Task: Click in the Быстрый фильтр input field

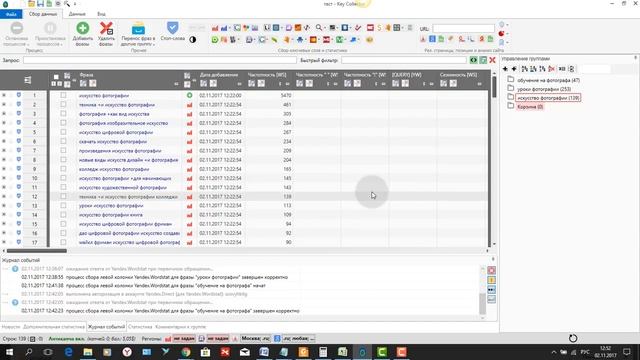Action: 404,60
